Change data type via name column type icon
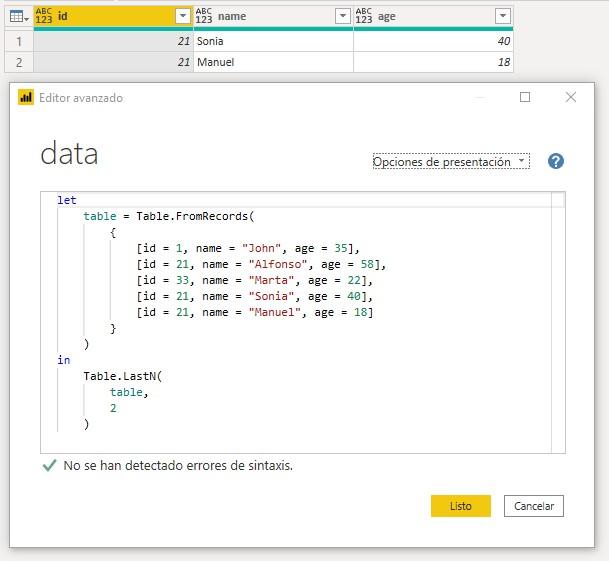The height and width of the screenshot is (561, 609). pos(204,16)
